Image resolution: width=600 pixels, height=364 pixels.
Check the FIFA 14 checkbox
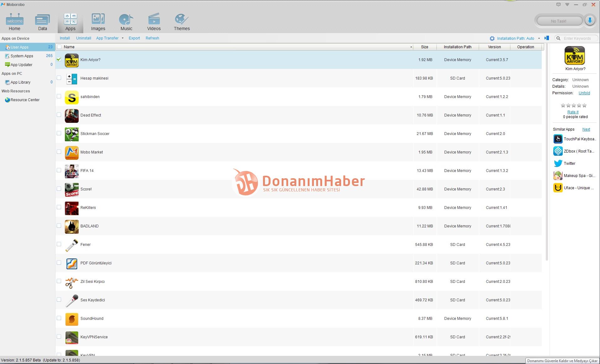point(59,170)
